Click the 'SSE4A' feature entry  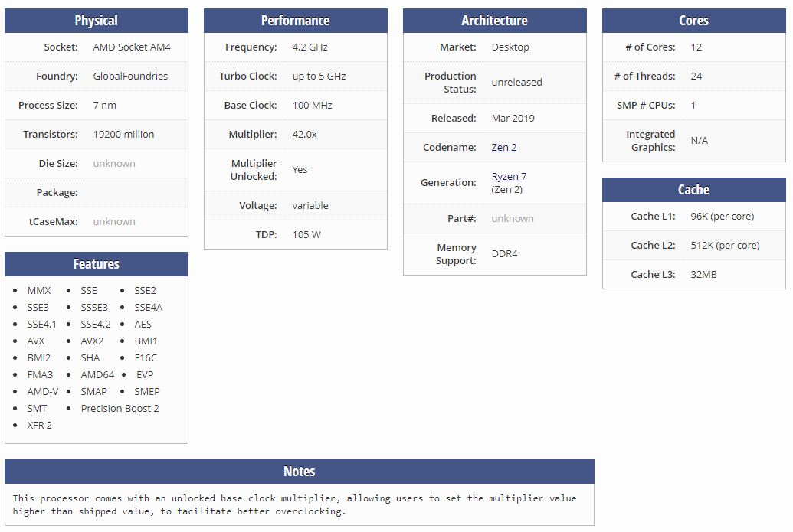point(148,307)
